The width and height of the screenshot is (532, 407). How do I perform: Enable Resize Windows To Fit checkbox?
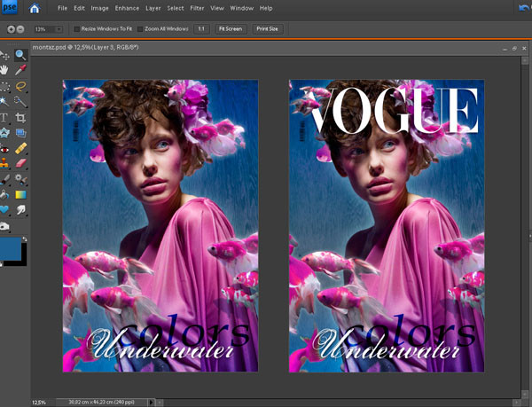[76, 29]
